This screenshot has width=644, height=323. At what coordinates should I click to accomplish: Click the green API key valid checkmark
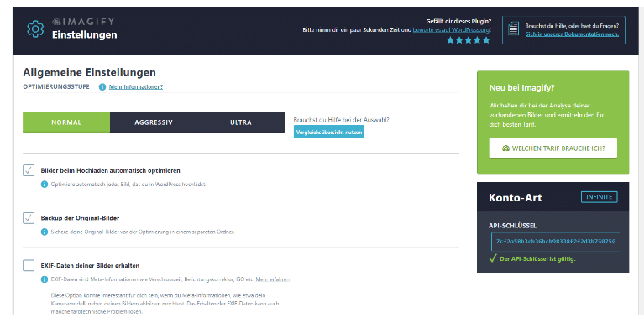tap(493, 258)
